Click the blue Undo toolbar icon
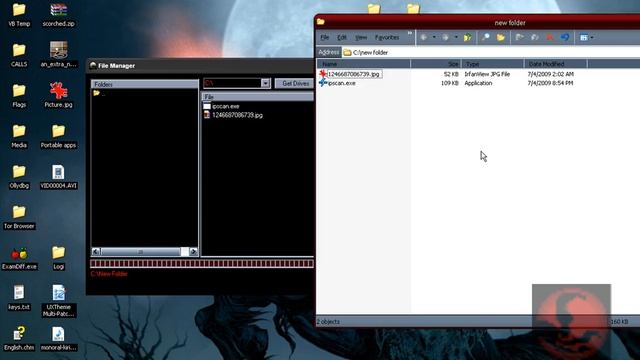 click(565, 37)
